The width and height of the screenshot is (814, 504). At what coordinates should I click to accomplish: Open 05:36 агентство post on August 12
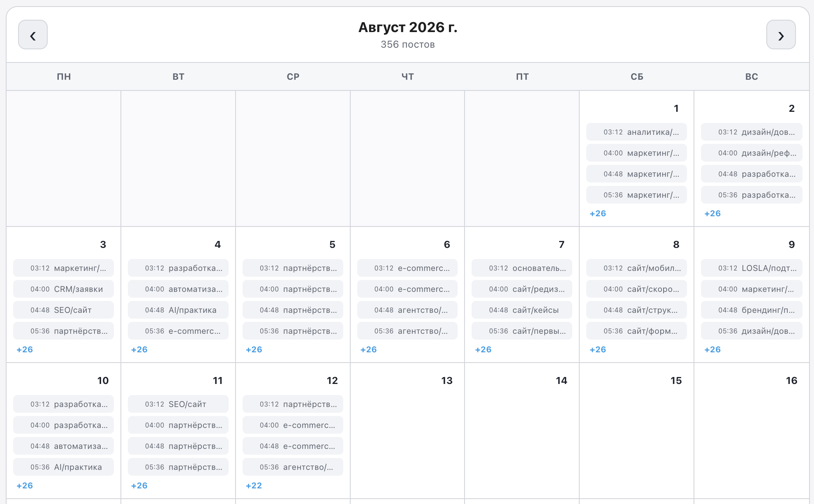tap(293, 467)
